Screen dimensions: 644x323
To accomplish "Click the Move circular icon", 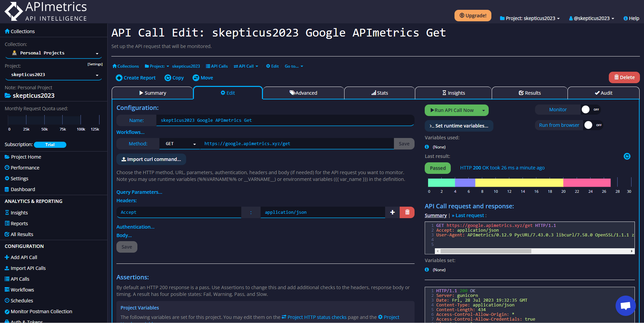I will (x=196, y=78).
